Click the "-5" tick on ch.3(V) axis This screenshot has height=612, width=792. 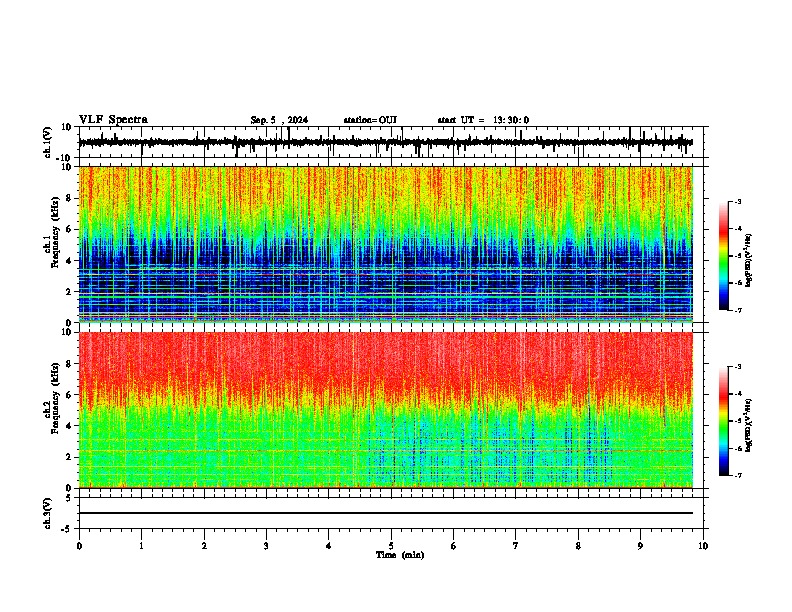(x=68, y=529)
